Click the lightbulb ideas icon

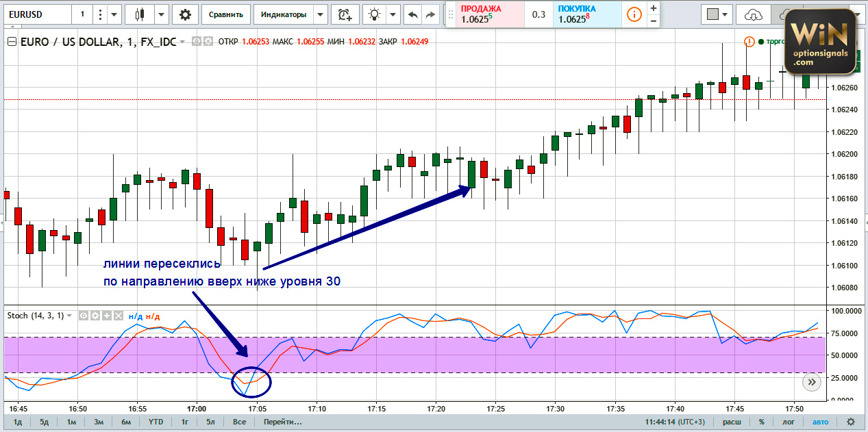click(373, 14)
